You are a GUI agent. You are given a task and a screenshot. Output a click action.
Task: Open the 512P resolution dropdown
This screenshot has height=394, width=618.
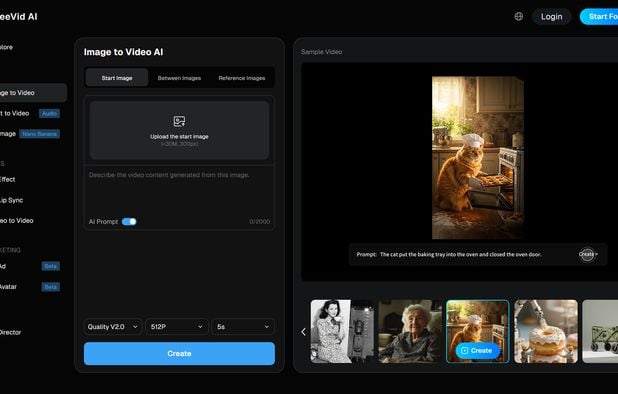pyautogui.click(x=177, y=327)
